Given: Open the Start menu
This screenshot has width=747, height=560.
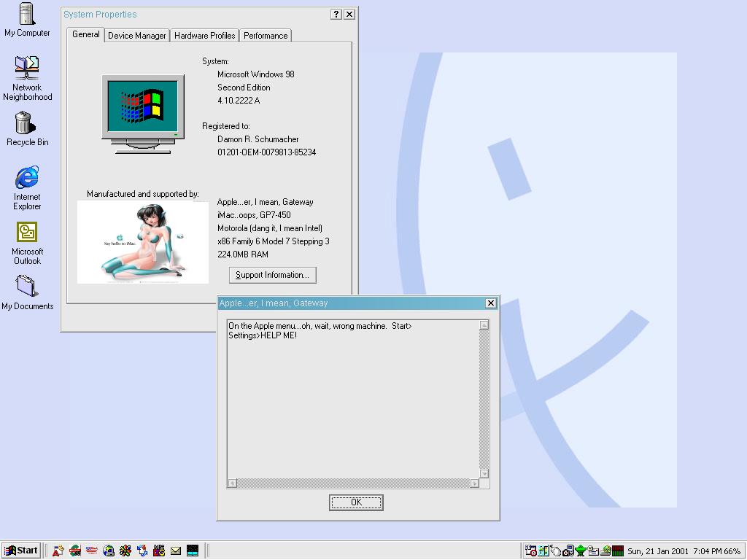Looking at the screenshot, I should [21, 551].
